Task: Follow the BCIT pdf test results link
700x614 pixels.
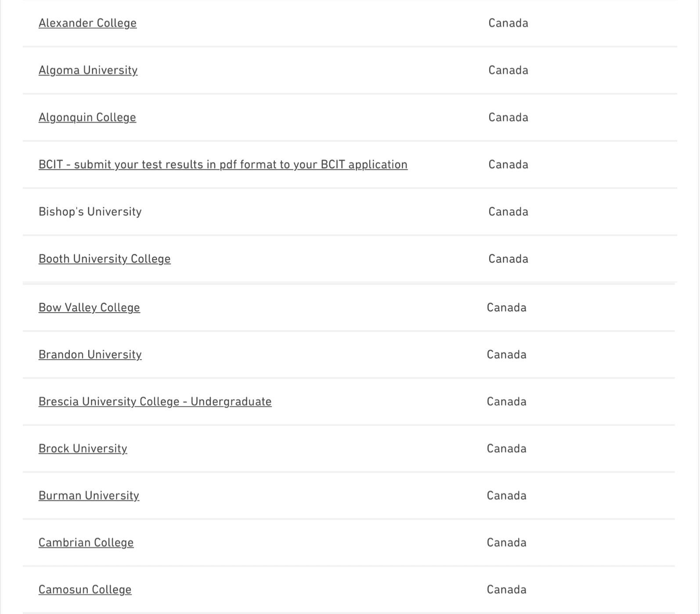Action: click(223, 165)
